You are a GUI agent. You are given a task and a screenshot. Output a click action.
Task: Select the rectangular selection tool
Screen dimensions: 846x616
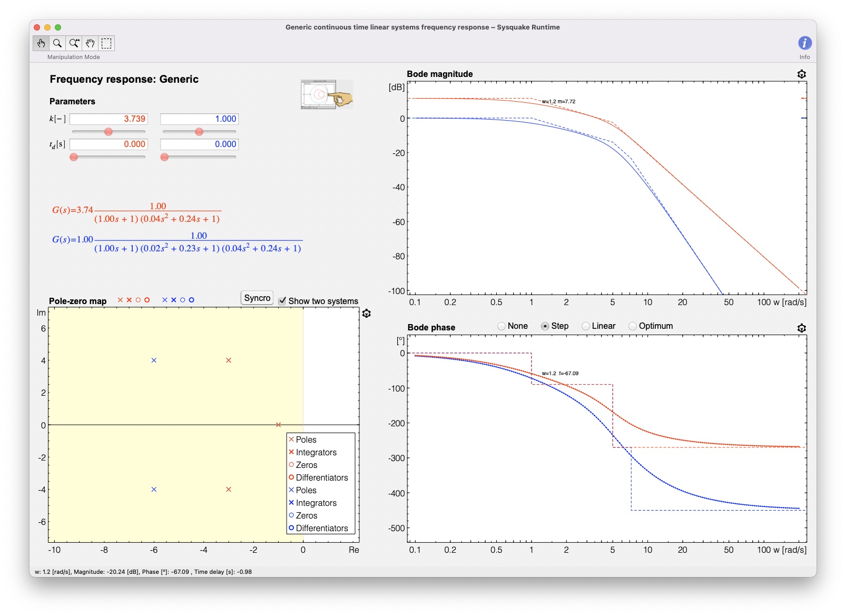106,44
